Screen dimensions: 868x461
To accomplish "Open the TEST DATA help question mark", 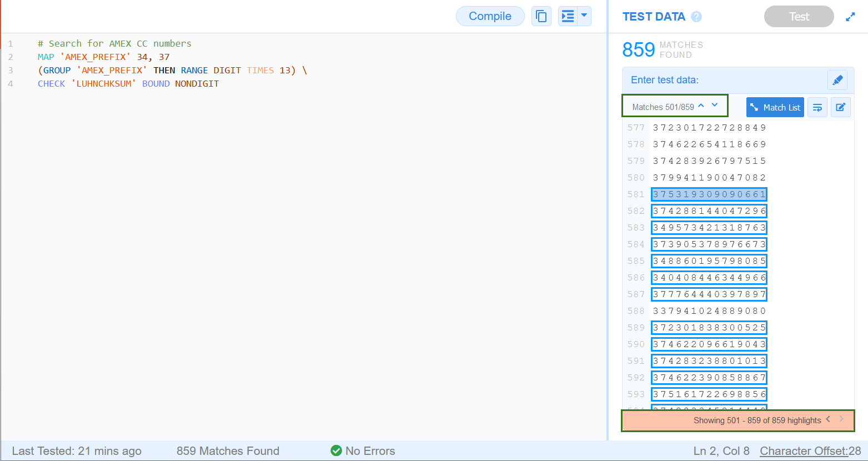I will coord(696,17).
